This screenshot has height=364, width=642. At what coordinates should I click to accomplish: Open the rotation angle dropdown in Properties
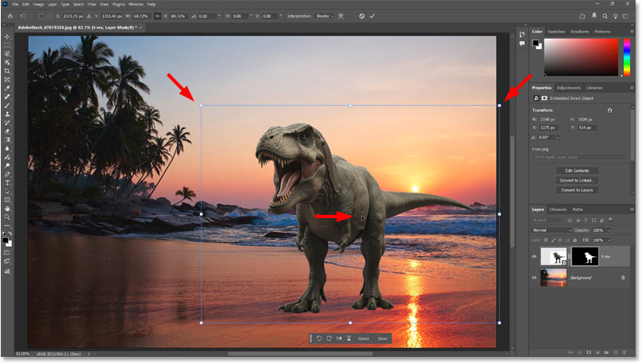557,137
